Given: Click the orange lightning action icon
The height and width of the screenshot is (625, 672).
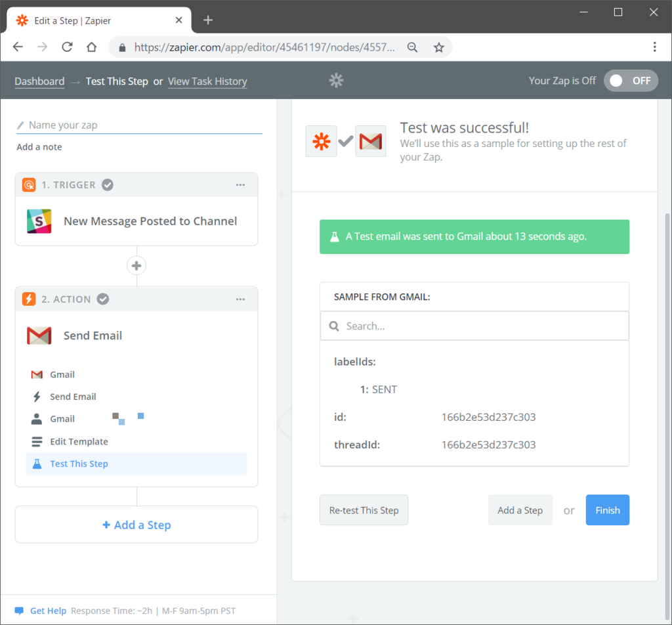Looking at the screenshot, I should coord(29,299).
